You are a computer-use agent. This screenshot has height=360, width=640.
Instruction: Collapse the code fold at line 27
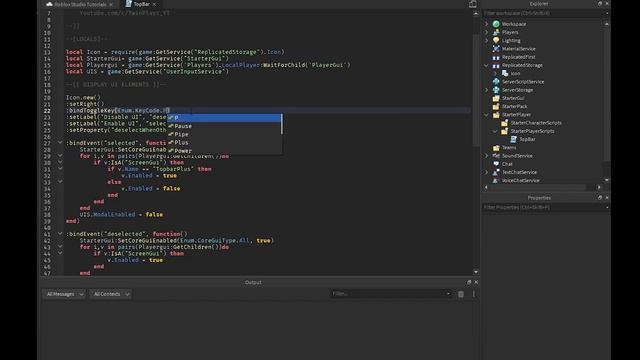(60, 143)
